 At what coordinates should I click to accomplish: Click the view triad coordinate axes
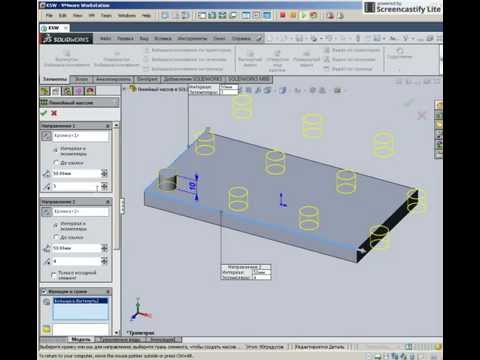click(140, 310)
